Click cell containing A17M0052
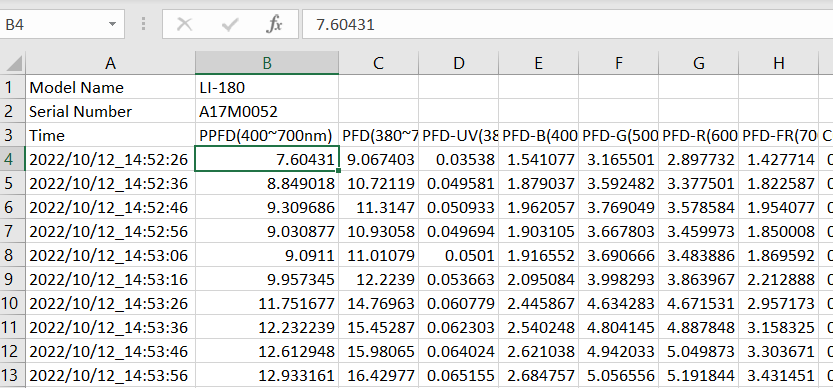The width and height of the screenshot is (833, 388). pos(267,111)
